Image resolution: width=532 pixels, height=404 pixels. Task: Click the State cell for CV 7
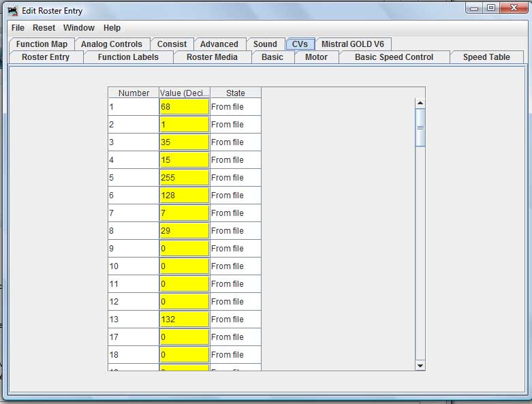(236, 213)
